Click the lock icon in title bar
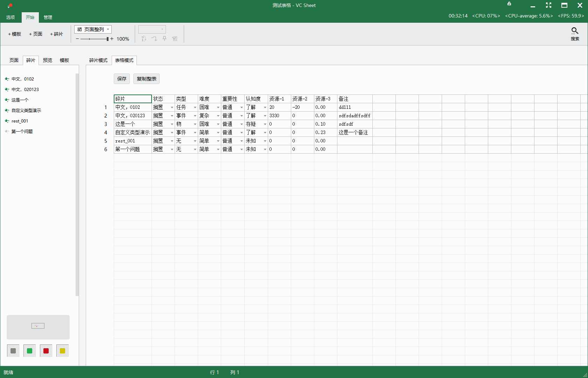This screenshot has height=378, width=588. pyautogui.click(x=509, y=4)
